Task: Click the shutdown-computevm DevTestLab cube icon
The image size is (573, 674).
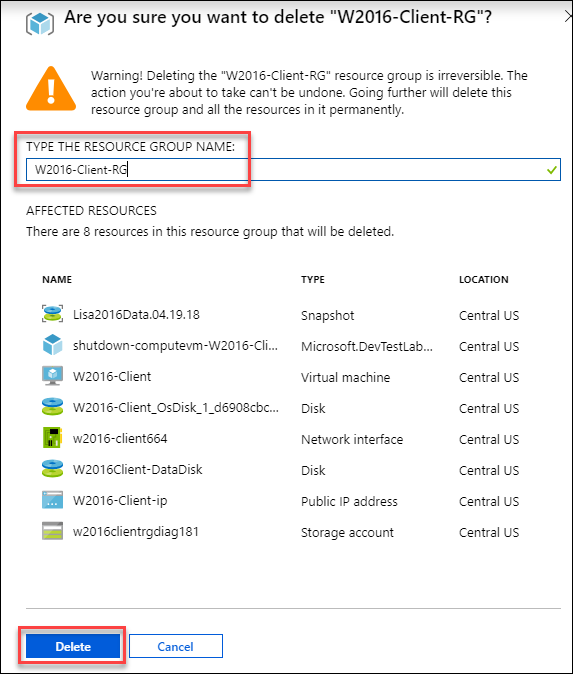Action: [52, 345]
